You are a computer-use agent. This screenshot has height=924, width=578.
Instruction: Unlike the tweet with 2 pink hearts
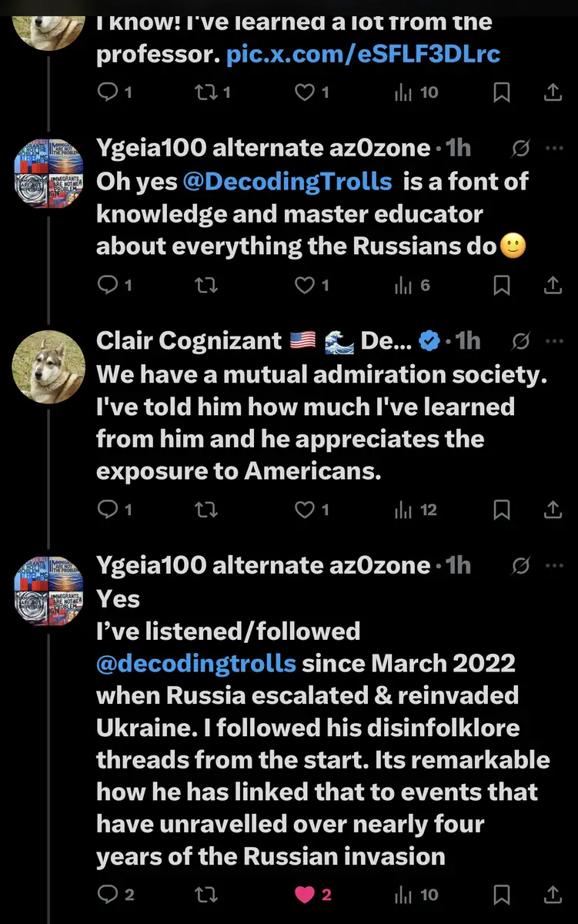(x=306, y=895)
